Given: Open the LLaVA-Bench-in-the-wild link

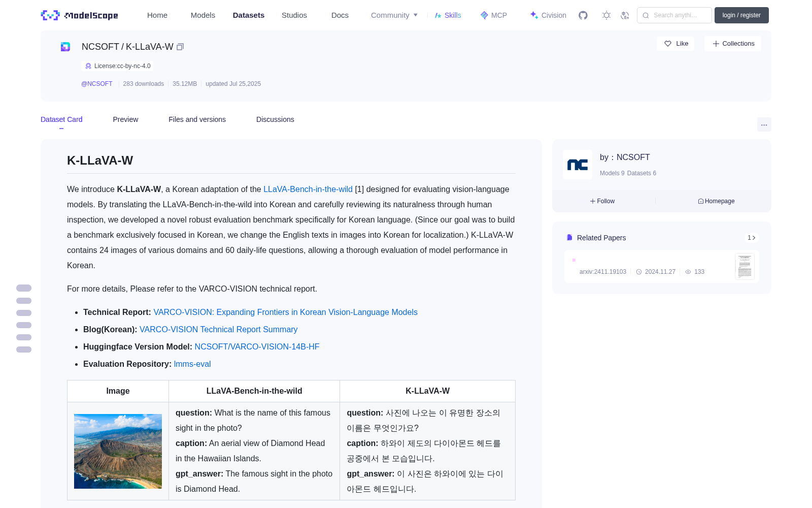Looking at the screenshot, I should pyautogui.click(x=308, y=189).
